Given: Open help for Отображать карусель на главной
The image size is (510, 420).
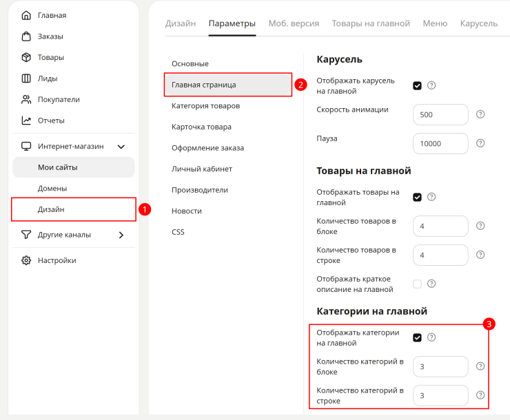Looking at the screenshot, I should 431,85.
